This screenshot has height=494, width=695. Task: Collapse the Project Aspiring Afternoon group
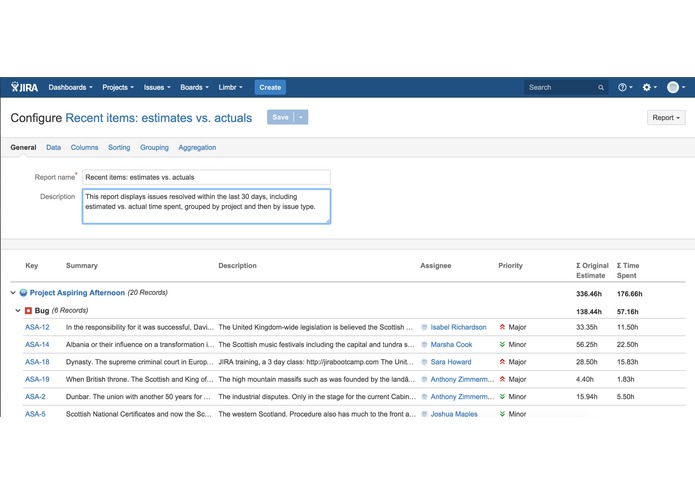13,293
